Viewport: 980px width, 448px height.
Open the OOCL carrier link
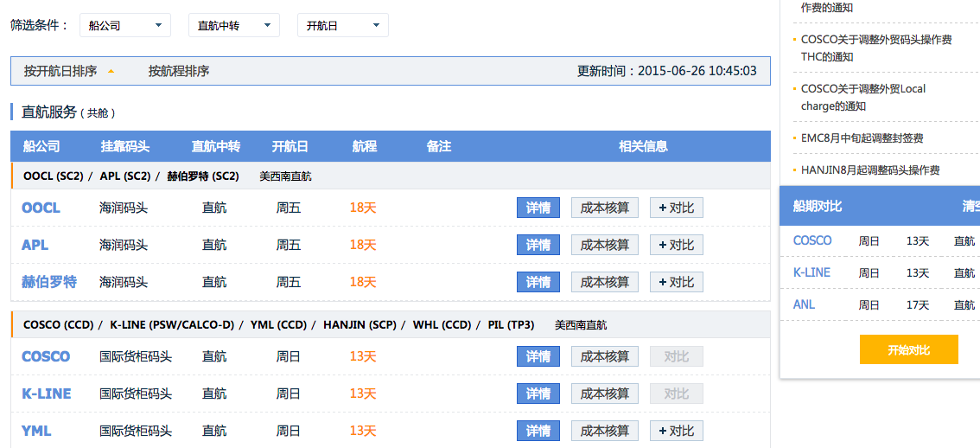(x=41, y=208)
